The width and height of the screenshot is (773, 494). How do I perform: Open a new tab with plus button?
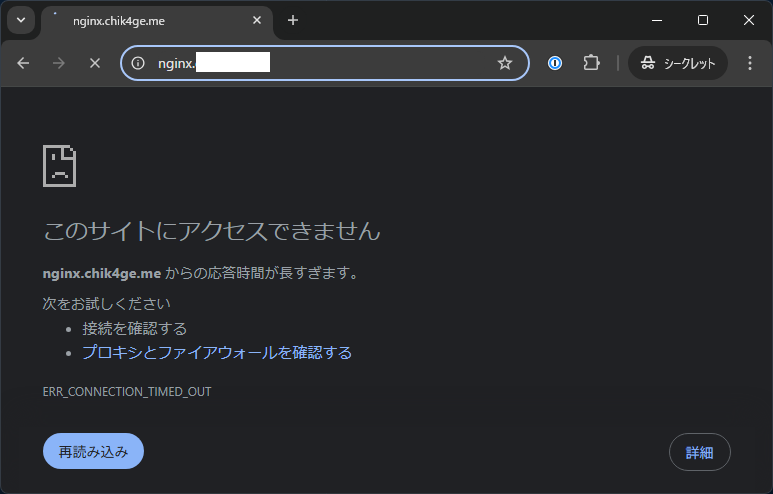click(293, 20)
